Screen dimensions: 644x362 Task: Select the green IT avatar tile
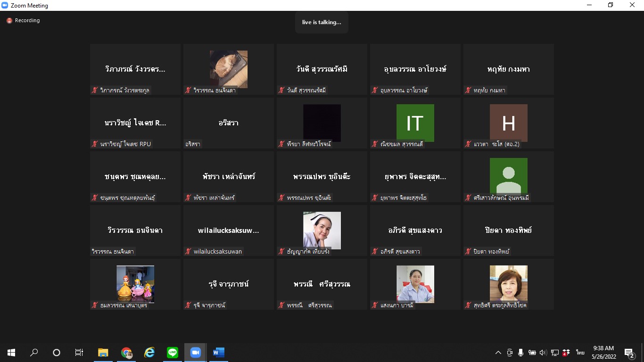415,123
